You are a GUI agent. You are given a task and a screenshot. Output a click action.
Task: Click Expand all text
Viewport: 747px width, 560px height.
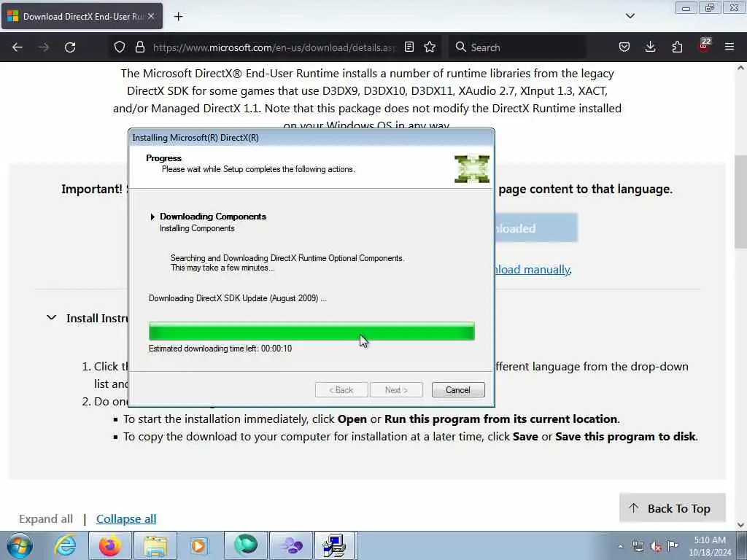[46, 519]
